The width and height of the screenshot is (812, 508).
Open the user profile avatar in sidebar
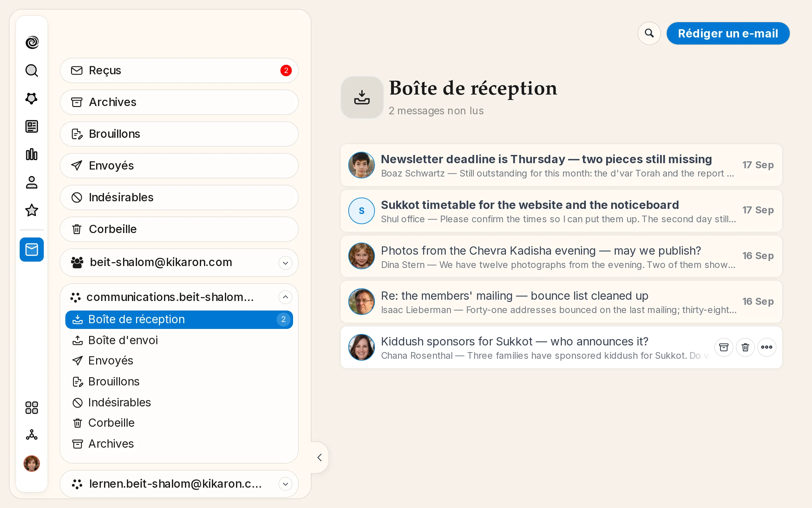[x=32, y=464]
